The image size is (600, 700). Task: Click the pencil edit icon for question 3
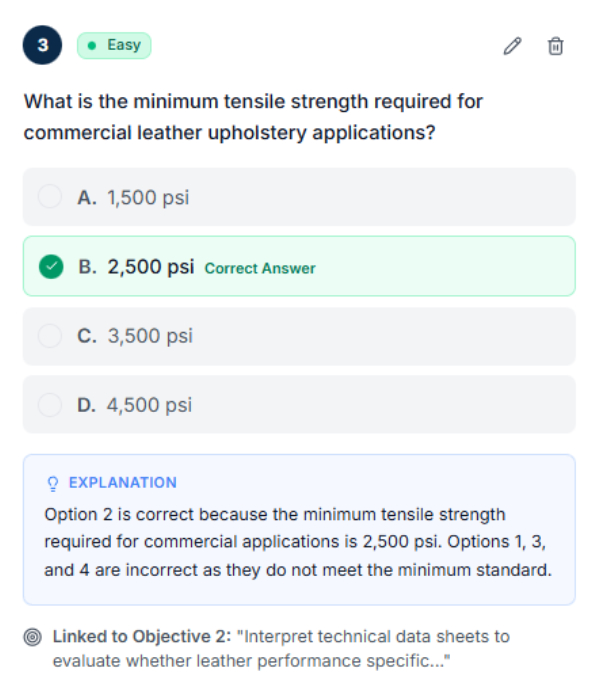click(x=513, y=46)
